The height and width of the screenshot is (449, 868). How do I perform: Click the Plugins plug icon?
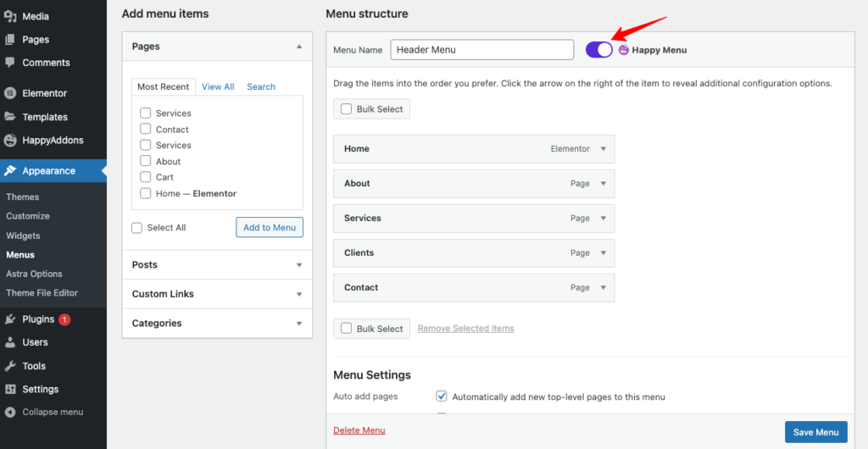click(10, 319)
